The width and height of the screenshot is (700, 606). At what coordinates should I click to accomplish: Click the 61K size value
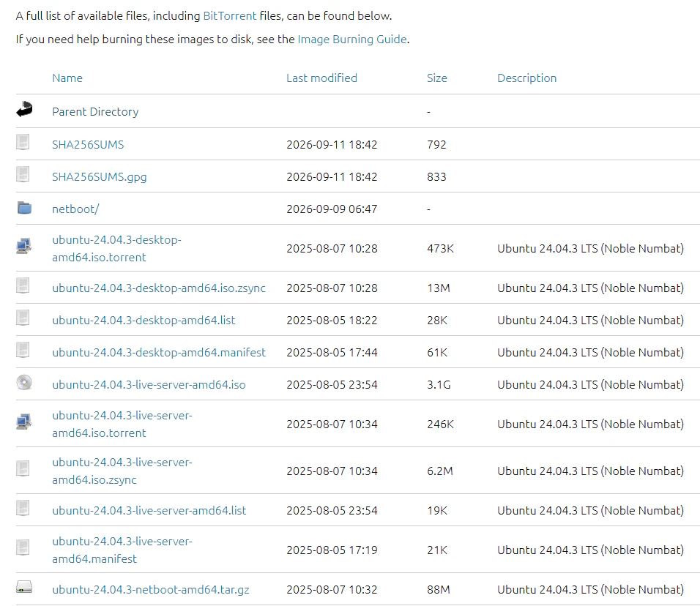click(x=436, y=353)
